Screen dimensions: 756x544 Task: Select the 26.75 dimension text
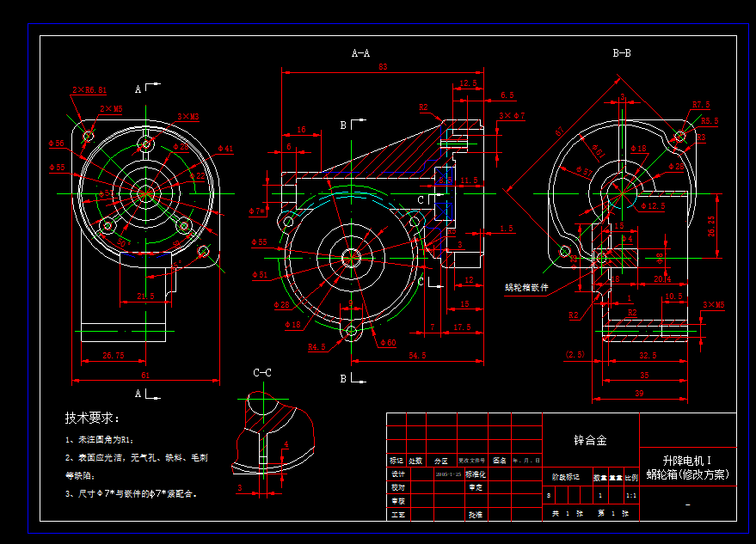pyautogui.click(x=114, y=356)
